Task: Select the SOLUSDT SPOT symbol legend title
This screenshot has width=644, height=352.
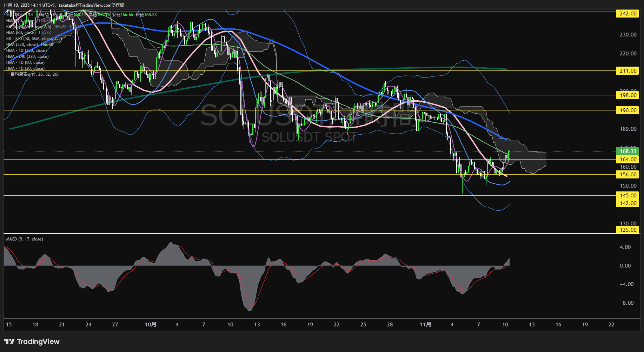Action: pyautogui.click(x=20, y=15)
